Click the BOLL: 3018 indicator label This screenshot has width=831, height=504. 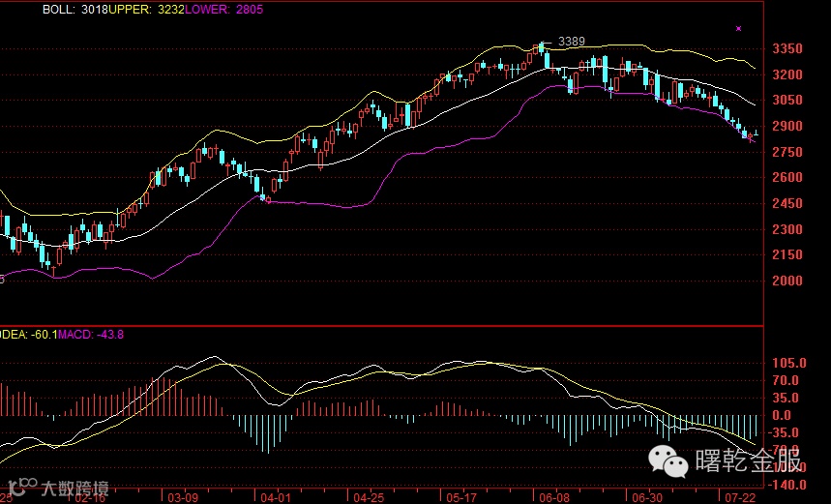point(75,10)
